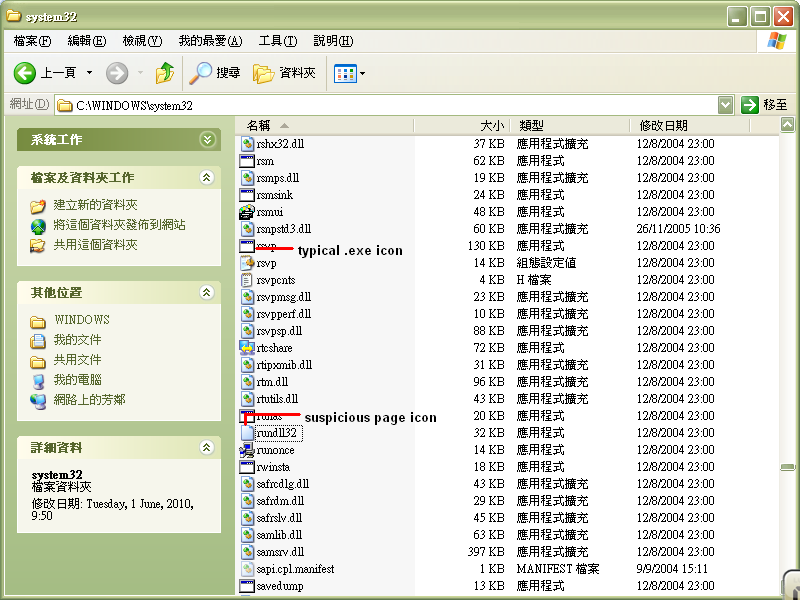Select the savedump application icon
The image size is (800, 600).
(247, 586)
